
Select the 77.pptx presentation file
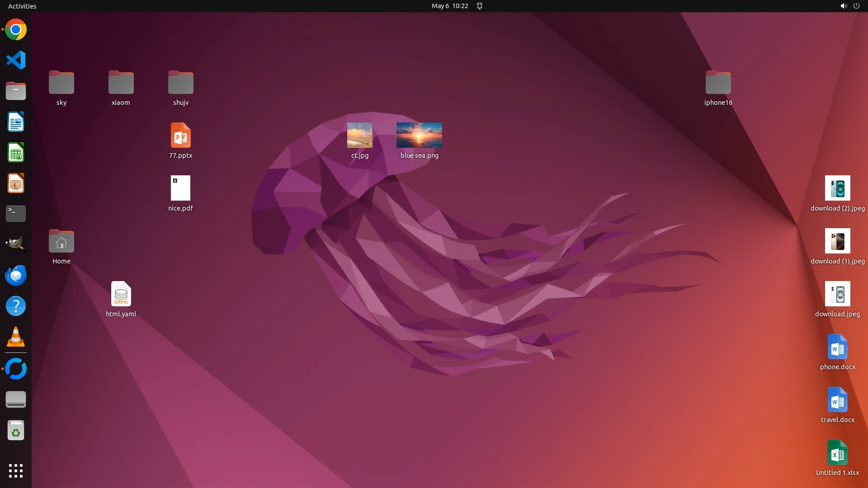coord(180,136)
